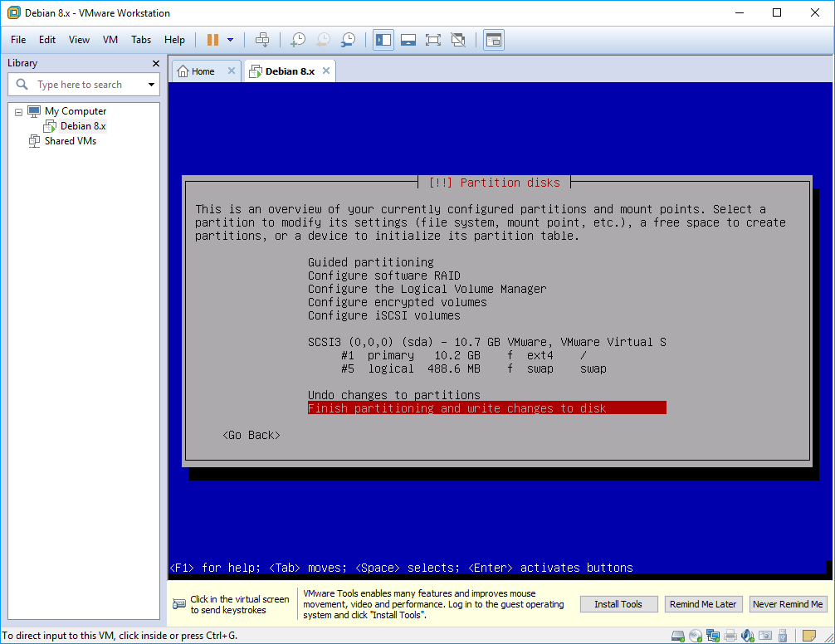The image size is (835, 644).
Task: Toggle the console view button
Action: 494,40
